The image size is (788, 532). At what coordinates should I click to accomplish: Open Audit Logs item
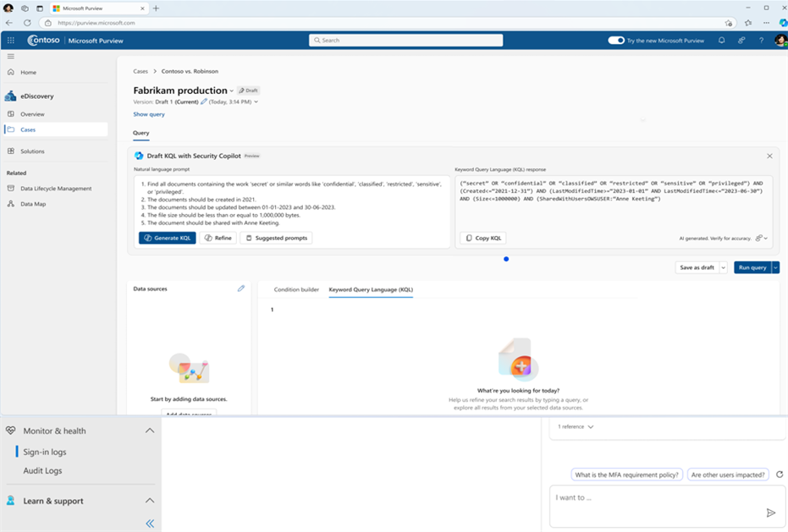click(x=42, y=471)
